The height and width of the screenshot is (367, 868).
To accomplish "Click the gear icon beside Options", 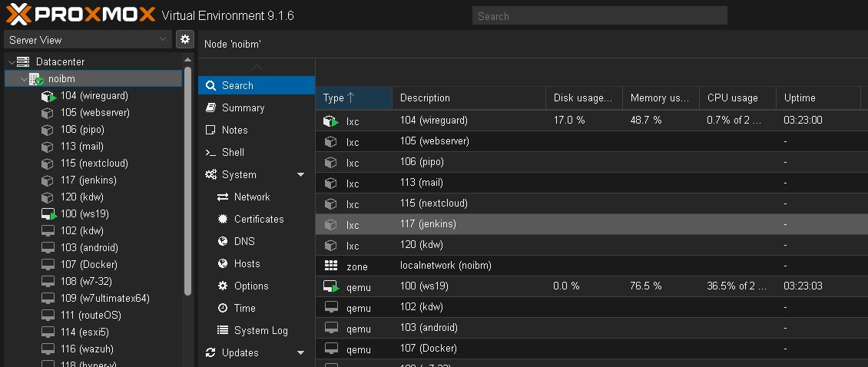I will (223, 286).
